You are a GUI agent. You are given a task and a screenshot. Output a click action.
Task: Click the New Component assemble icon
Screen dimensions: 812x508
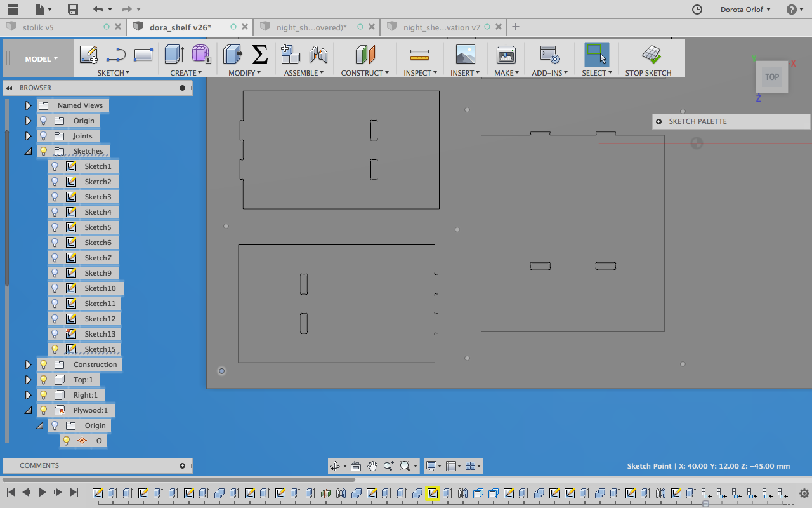(291, 55)
